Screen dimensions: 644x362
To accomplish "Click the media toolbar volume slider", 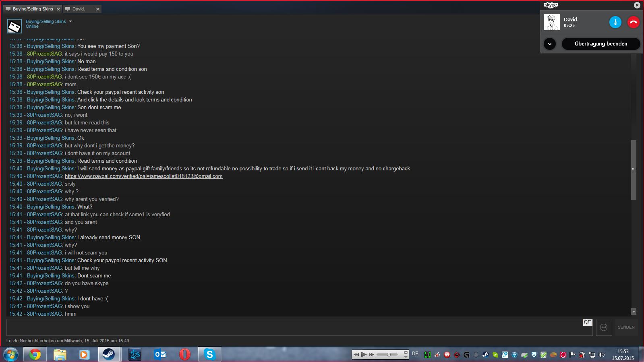I will point(387,354).
